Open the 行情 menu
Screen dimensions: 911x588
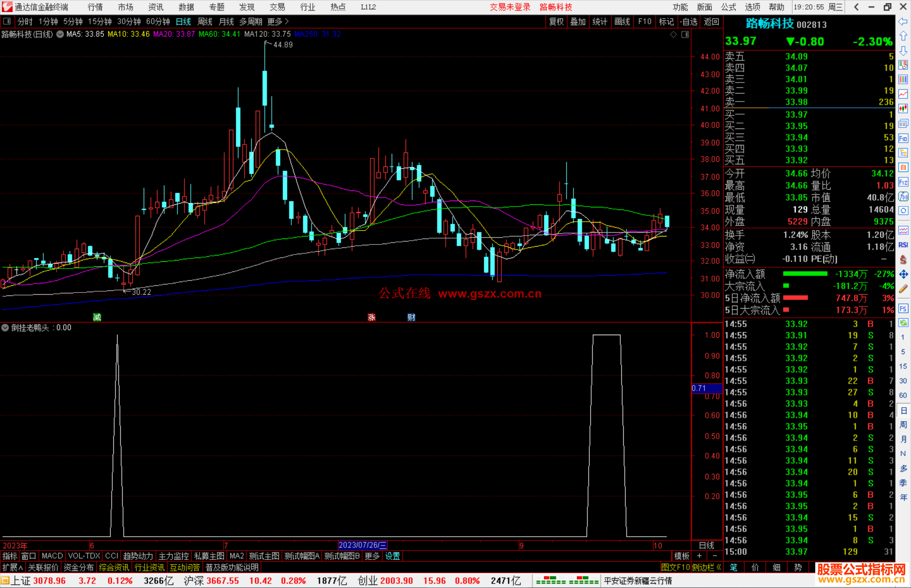pyautogui.click(x=95, y=7)
